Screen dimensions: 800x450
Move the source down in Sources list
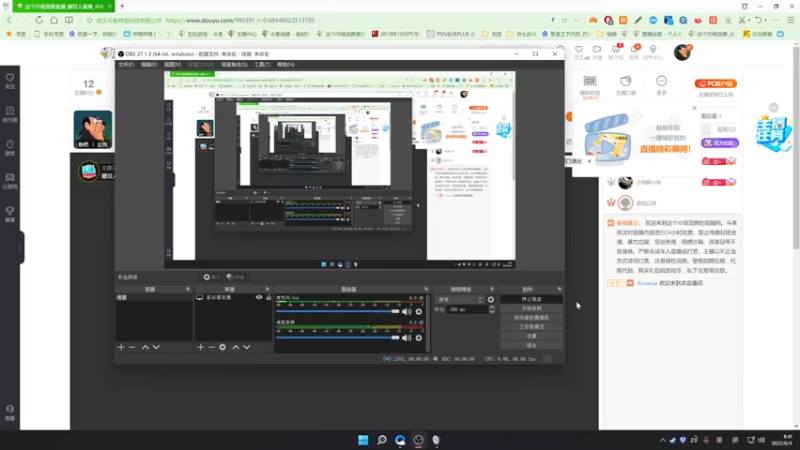tap(246, 347)
